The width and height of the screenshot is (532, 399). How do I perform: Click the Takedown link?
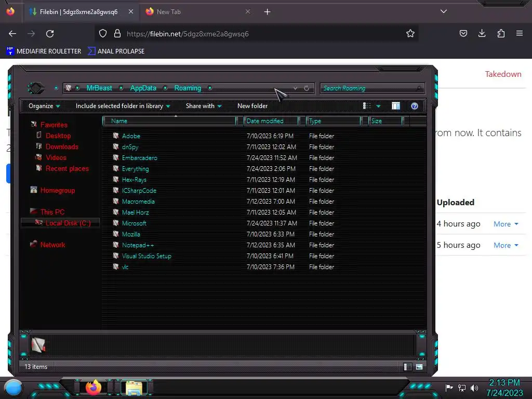[x=503, y=74]
